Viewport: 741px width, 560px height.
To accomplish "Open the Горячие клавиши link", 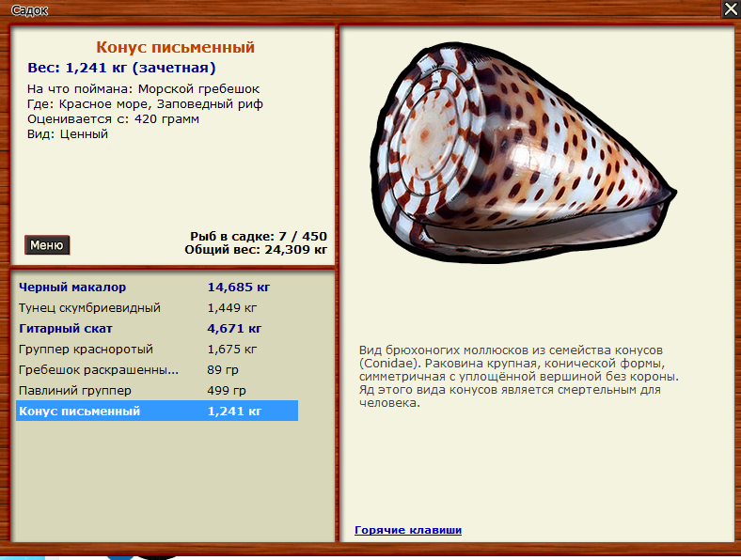I will pos(408,530).
